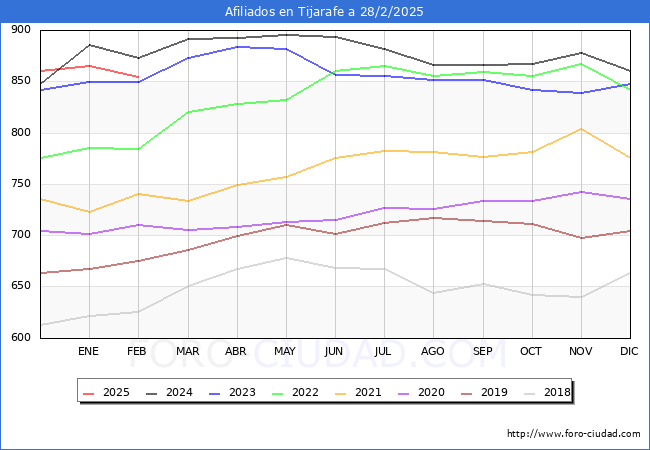650x450 pixels.
Task: Click the 650 y-axis value
Action: [x=21, y=285]
